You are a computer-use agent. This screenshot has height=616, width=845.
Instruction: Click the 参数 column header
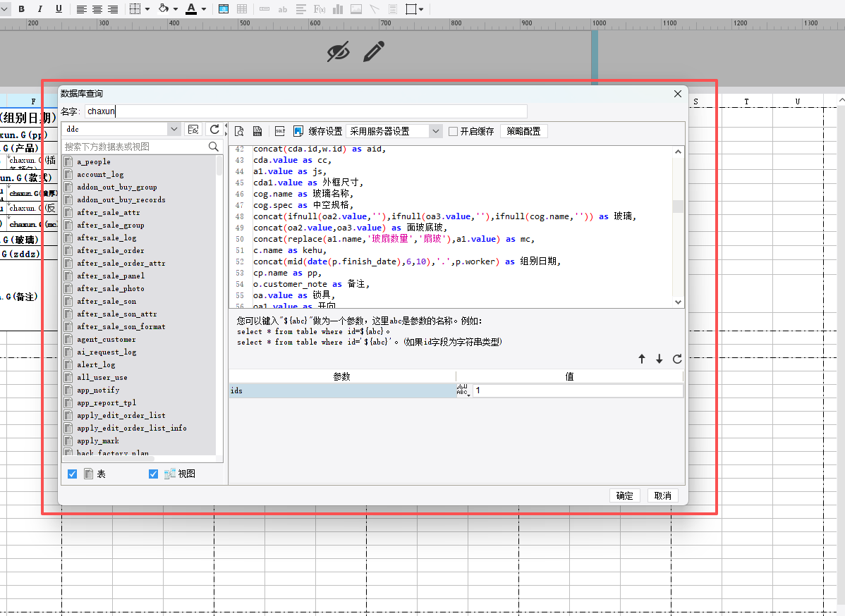342,376
